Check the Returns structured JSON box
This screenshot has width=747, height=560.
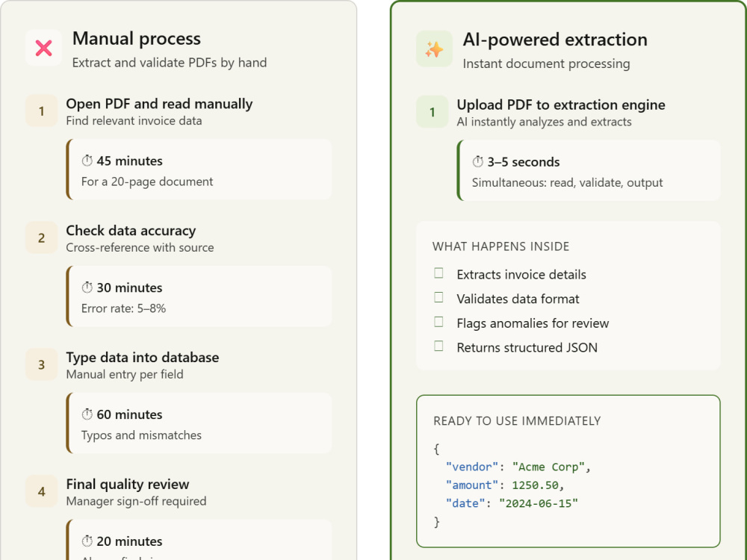click(438, 346)
